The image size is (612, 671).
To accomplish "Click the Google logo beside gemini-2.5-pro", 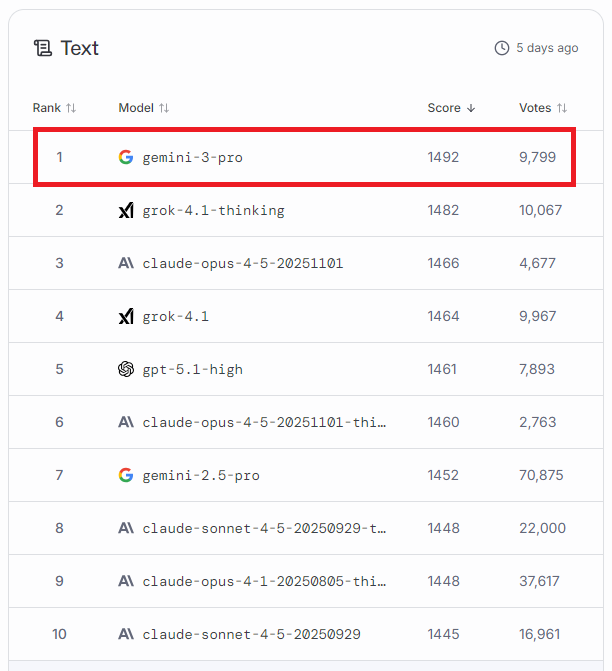I will pyautogui.click(x=126, y=475).
